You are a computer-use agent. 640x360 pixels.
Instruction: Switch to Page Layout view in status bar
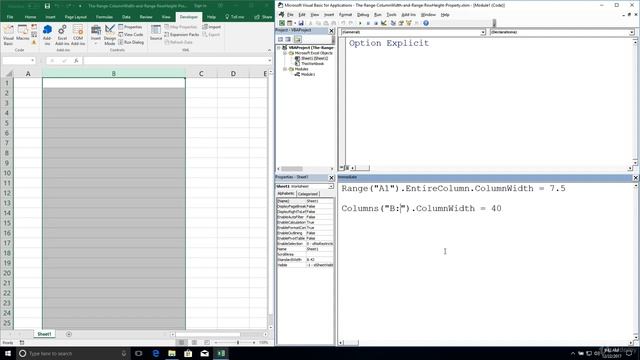click(194, 342)
